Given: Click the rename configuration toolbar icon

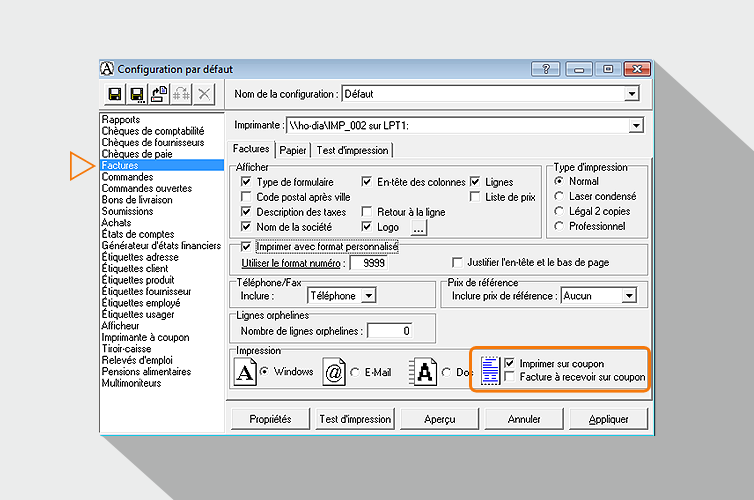Looking at the screenshot, I should pos(181,94).
